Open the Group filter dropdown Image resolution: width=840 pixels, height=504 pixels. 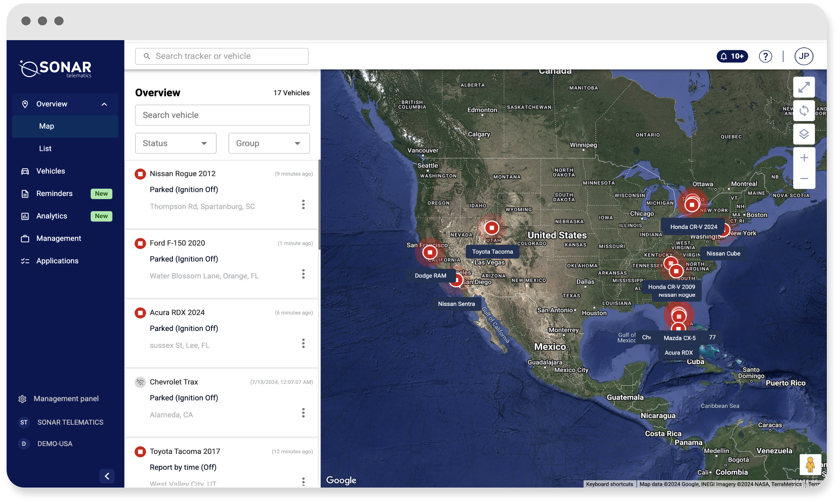coord(269,143)
